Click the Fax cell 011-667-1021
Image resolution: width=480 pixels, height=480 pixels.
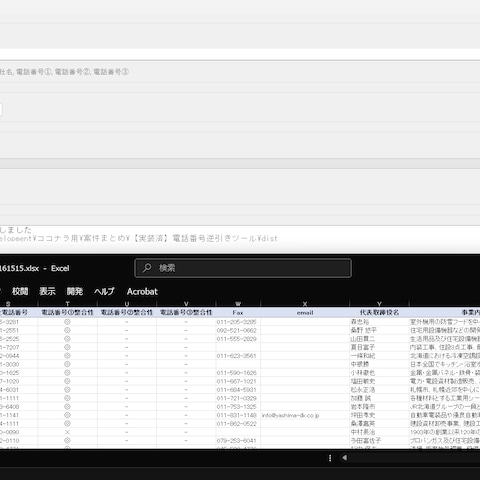[x=237, y=381]
